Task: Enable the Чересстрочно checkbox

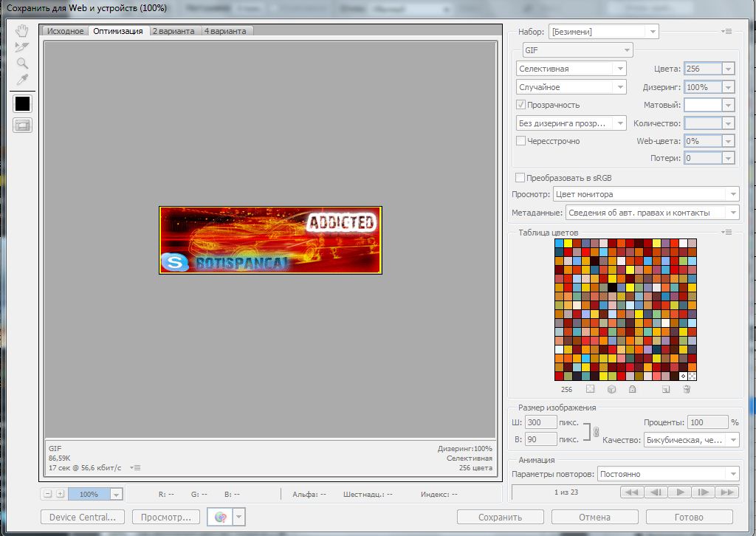Action: click(521, 141)
